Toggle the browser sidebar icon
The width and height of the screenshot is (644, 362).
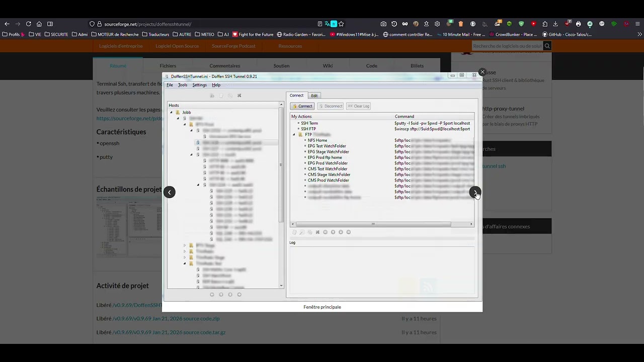pyautogui.click(x=50, y=24)
